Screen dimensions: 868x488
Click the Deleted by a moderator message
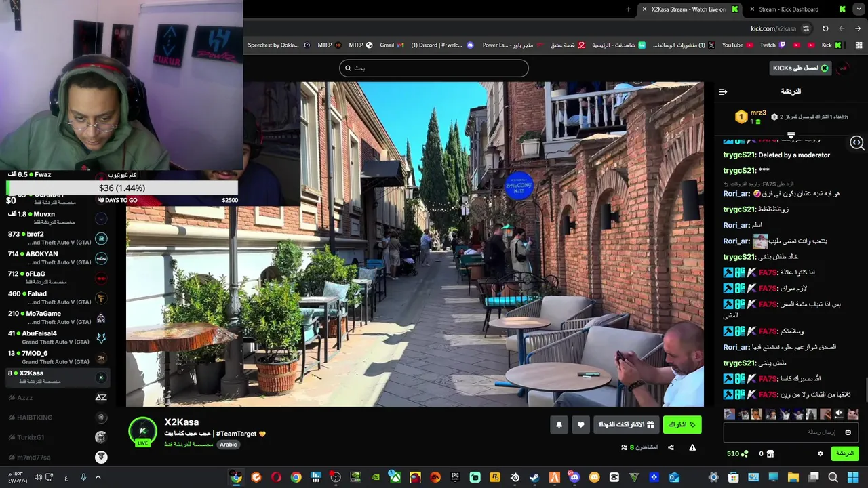[x=794, y=155]
